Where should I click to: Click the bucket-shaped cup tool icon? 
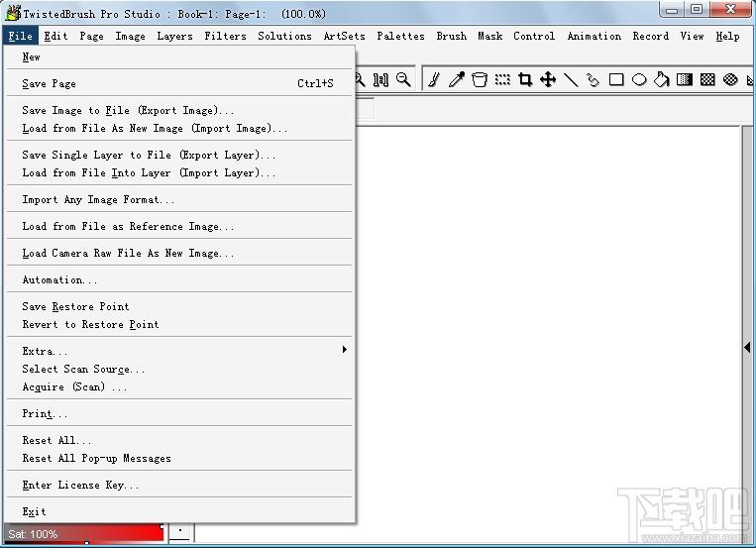coord(480,79)
